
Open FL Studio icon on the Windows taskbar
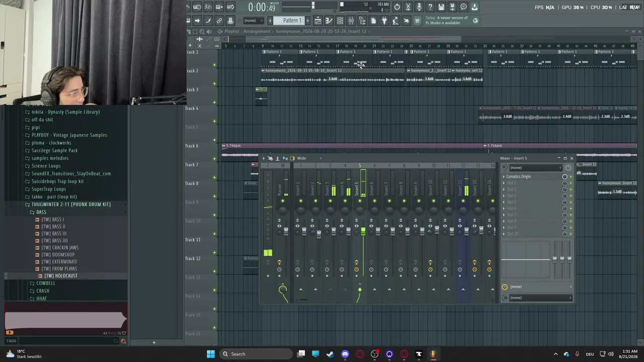(x=433, y=354)
